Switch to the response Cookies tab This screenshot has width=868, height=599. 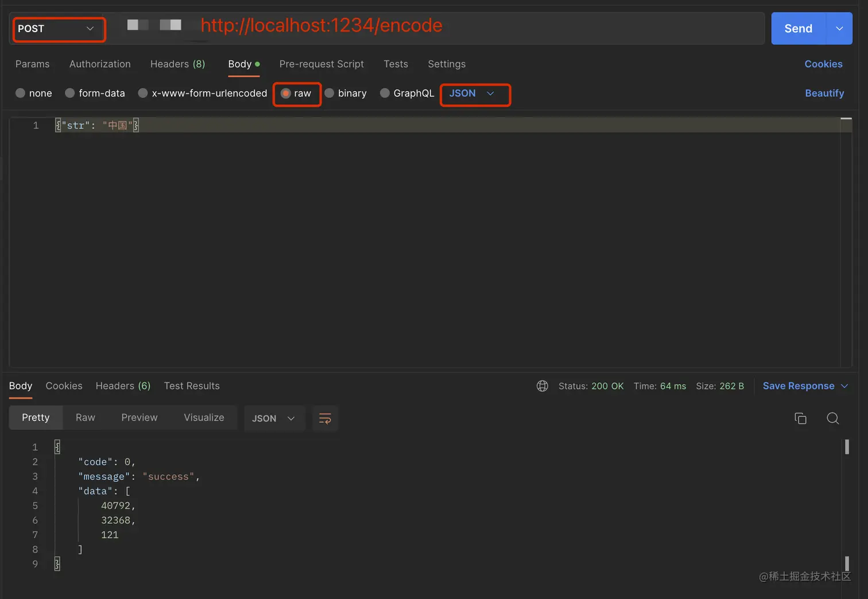pyautogui.click(x=64, y=386)
